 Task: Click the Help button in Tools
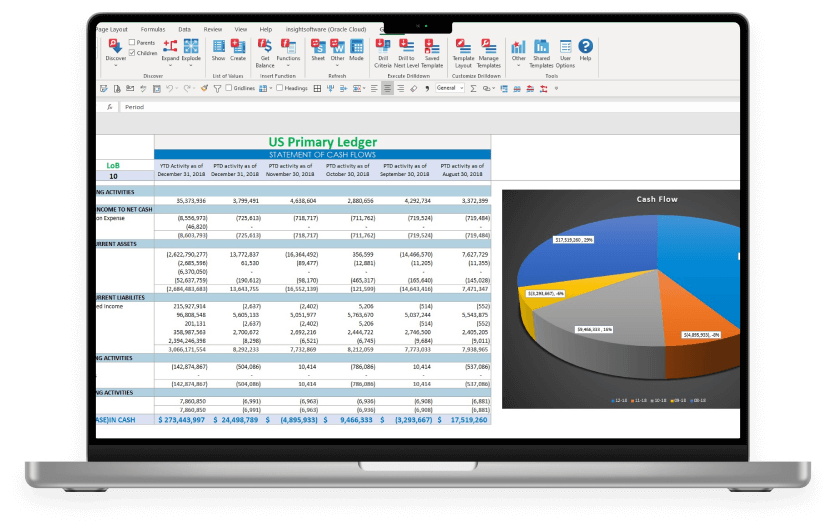(x=586, y=47)
